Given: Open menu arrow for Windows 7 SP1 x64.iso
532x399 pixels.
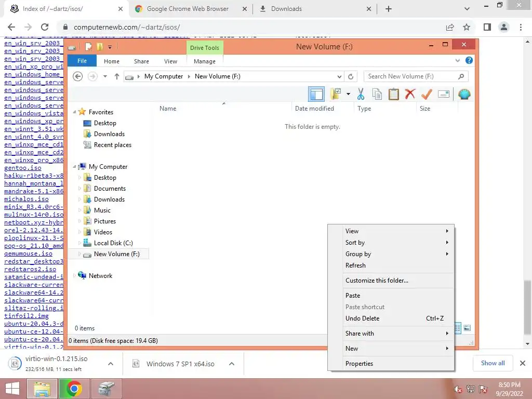Looking at the screenshot, I should (232, 364).
